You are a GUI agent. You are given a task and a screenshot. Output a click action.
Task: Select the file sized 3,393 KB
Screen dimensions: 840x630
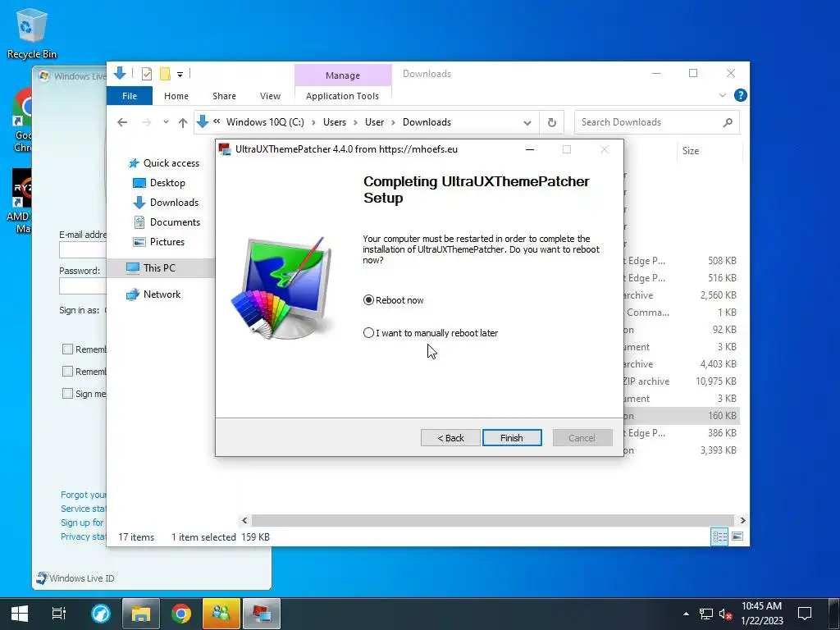681,450
